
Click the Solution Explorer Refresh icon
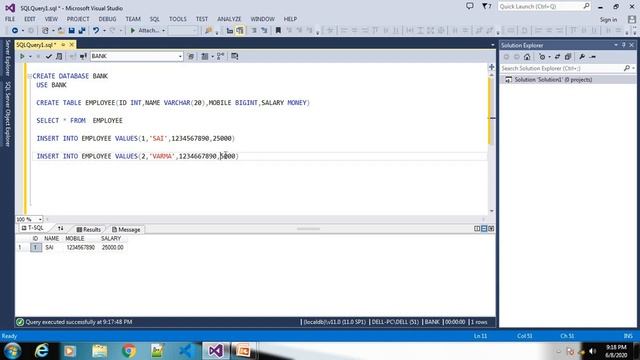(557, 57)
